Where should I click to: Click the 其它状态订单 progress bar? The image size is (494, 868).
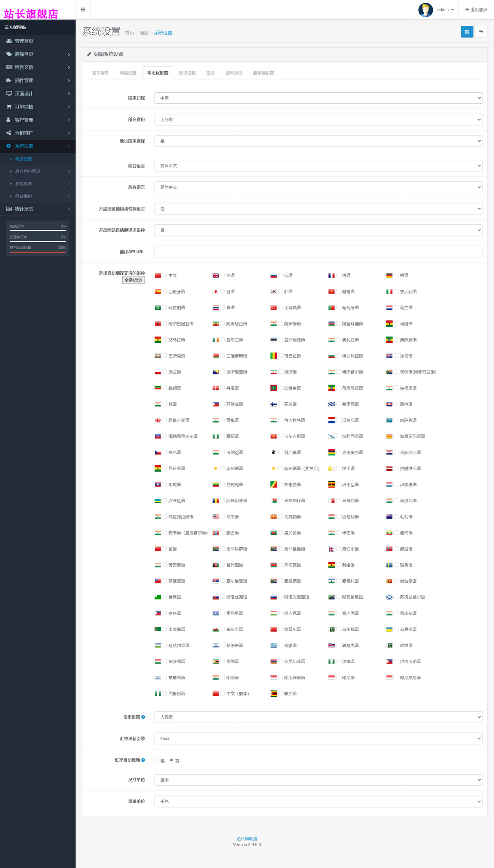click(x=38, y=252)
